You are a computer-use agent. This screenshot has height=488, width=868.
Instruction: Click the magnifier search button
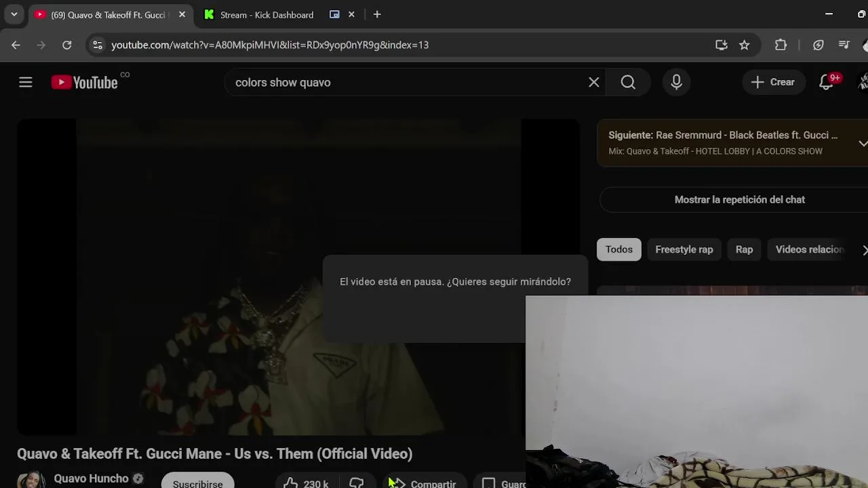tap(628, 82)
